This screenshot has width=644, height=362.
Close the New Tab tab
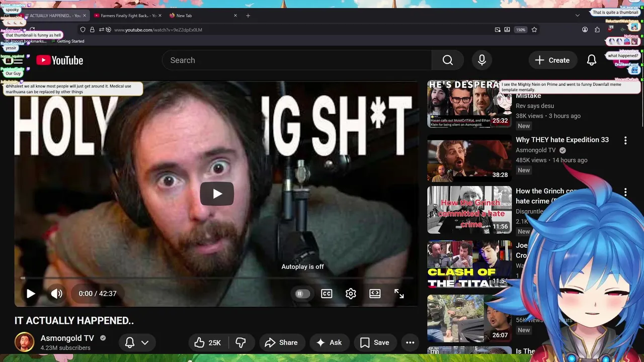[235, 16]
